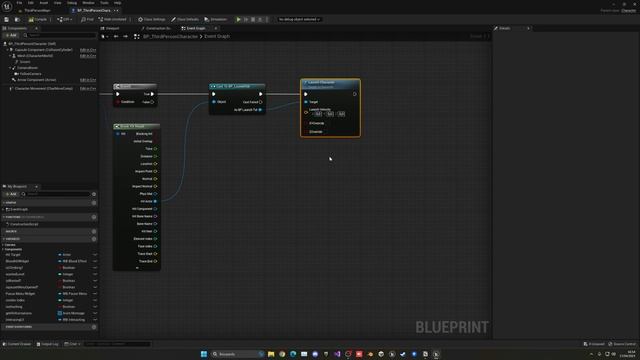Image resolution: width=640 pixels, height=360 pixels.
Task: Expand the Components variable category
Action: point(3,249)
